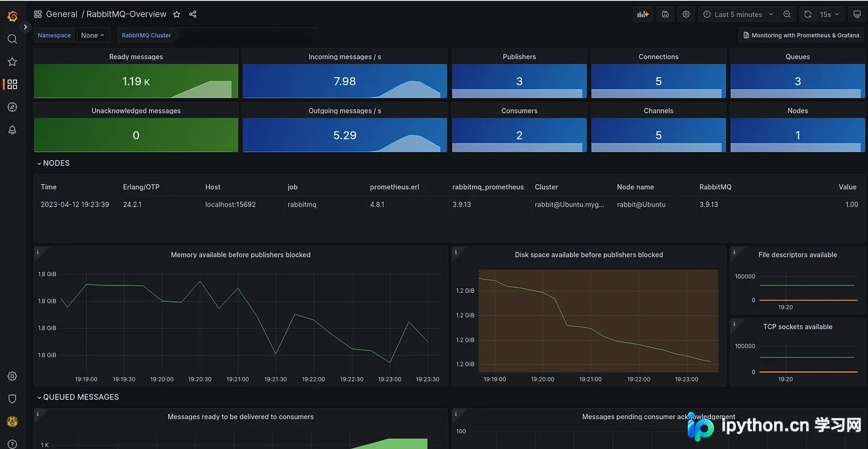868x449 pixels.
Task: Open dashboard settings gear in top bar
Action: tap(686, 14)
